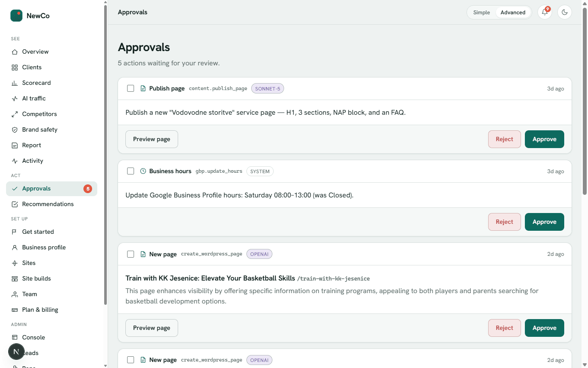The height and width of the screenshot is (368, 588).
Task: Click the Approvals breadcrumb title in header
Action: pyautogui.click(x=133, y=12)
